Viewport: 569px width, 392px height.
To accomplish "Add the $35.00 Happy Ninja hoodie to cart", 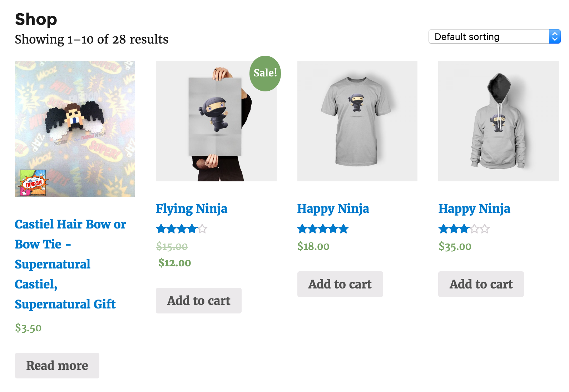I will (481, 284).
